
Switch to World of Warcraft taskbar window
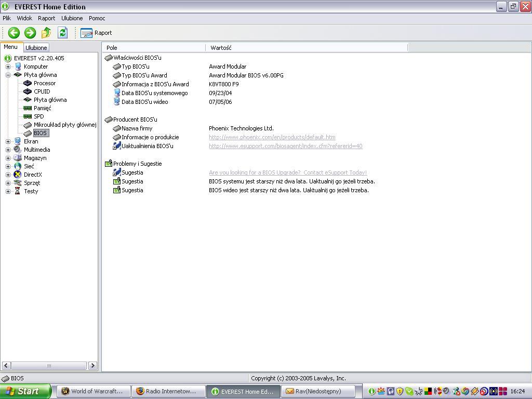coord(93,391)
